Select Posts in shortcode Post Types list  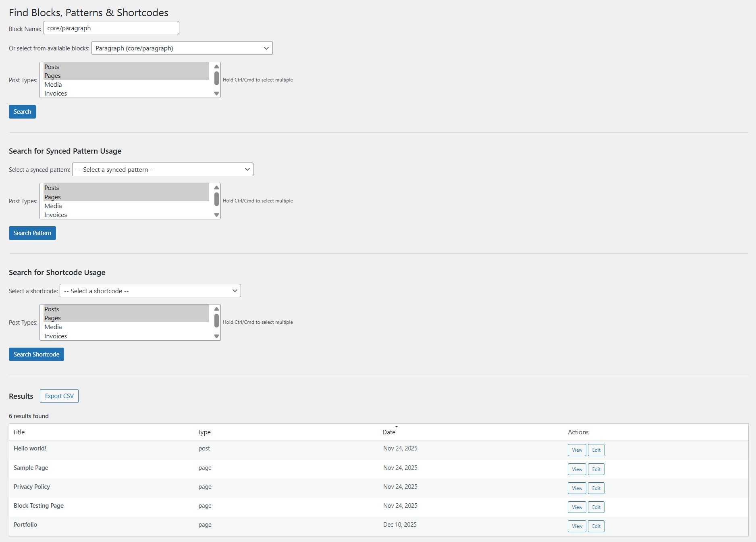tap(126, 309)
